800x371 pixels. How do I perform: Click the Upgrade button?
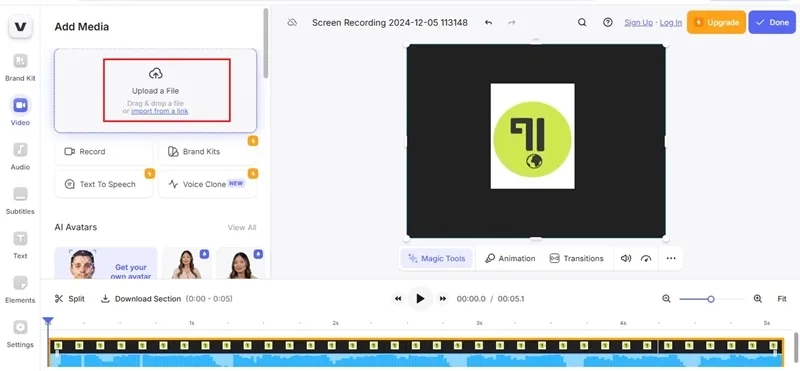[x=716, y=22]
